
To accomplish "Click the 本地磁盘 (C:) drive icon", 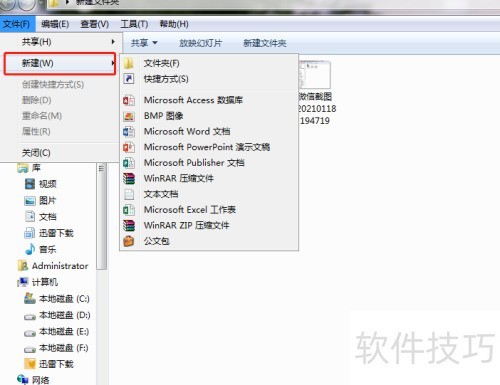I will click(x=30, y=298).
